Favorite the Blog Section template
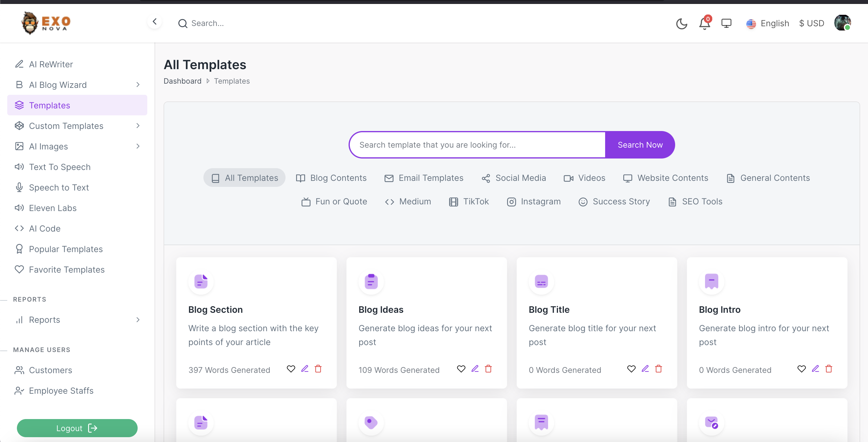Screen dimensions: 868x442 tap(291, 369)
